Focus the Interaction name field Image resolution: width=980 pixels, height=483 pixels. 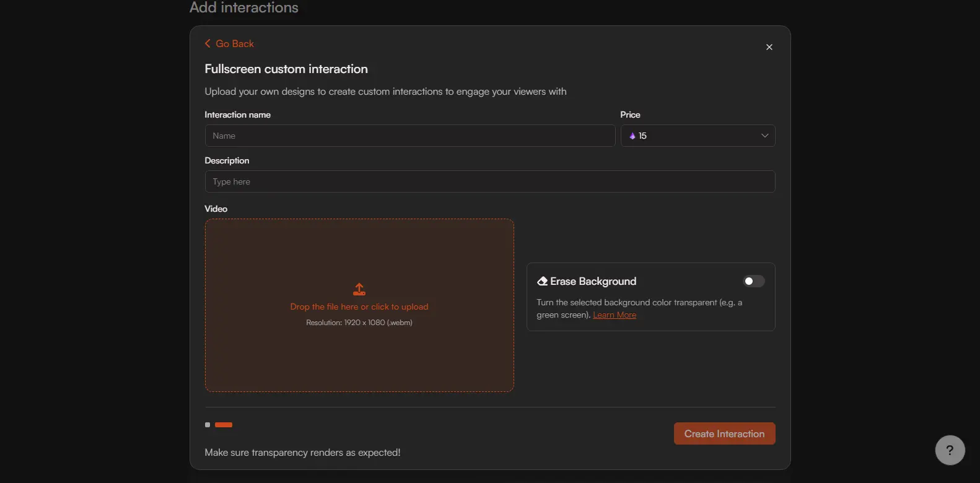pos(409,136)
